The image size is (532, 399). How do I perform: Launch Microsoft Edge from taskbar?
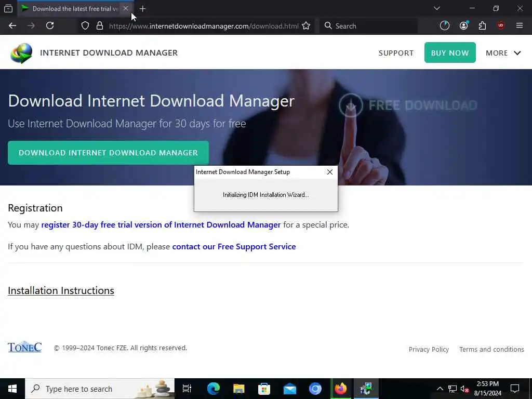tap(214, 389)
